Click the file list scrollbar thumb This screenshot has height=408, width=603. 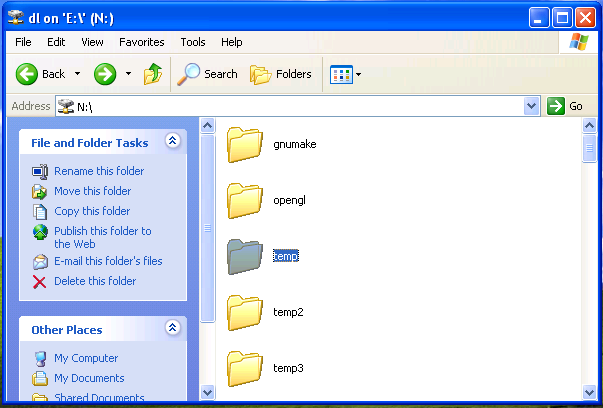(590, 148)
